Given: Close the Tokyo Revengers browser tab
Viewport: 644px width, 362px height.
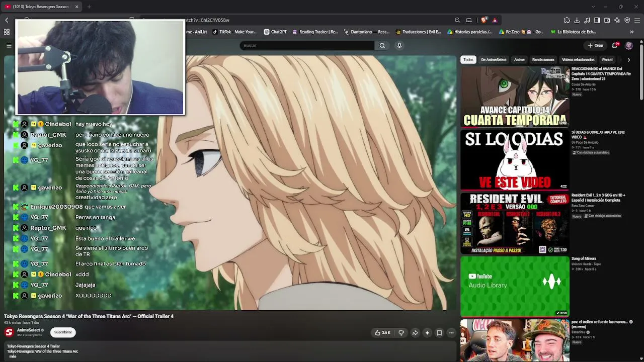Looking at the screenshot, I should click(x=76, y=7).
